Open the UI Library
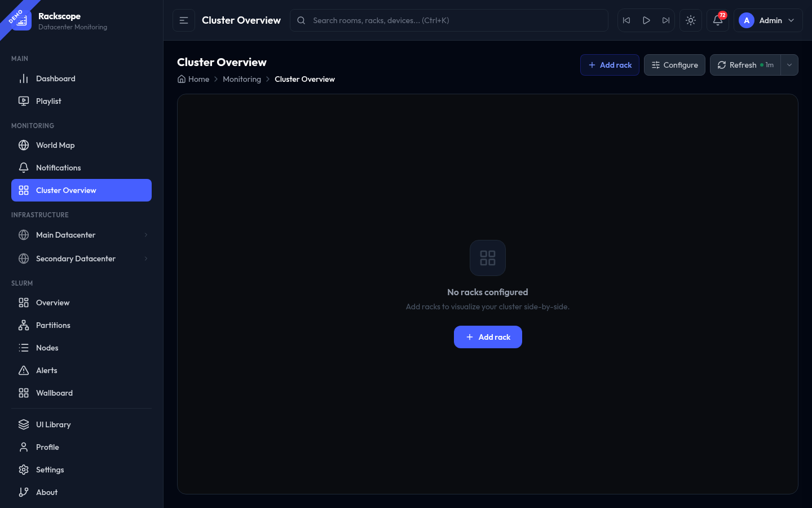Viewport: 812px width, 508px height. pyautogui.click(x=53, y=424)
